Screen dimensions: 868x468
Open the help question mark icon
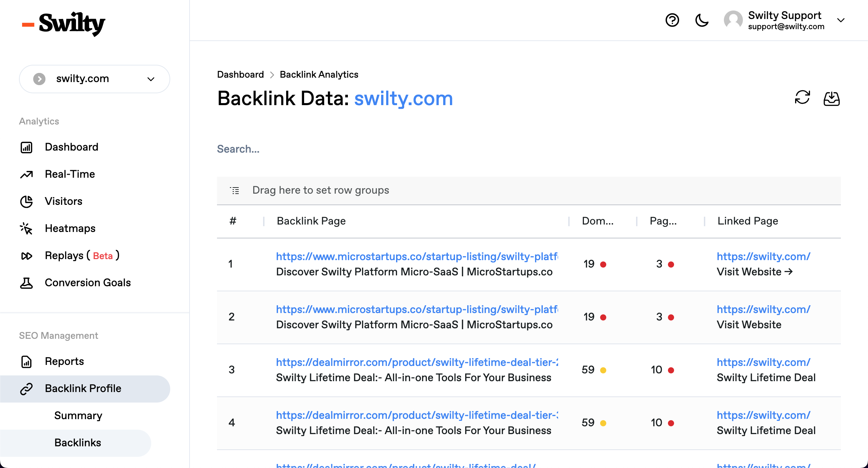coord(672,20)
